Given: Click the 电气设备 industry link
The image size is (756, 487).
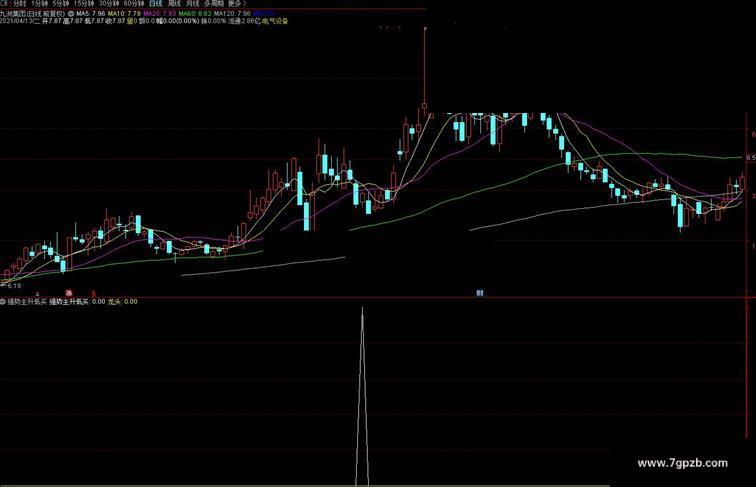Looking at the screenshot, I should point(274,21).
